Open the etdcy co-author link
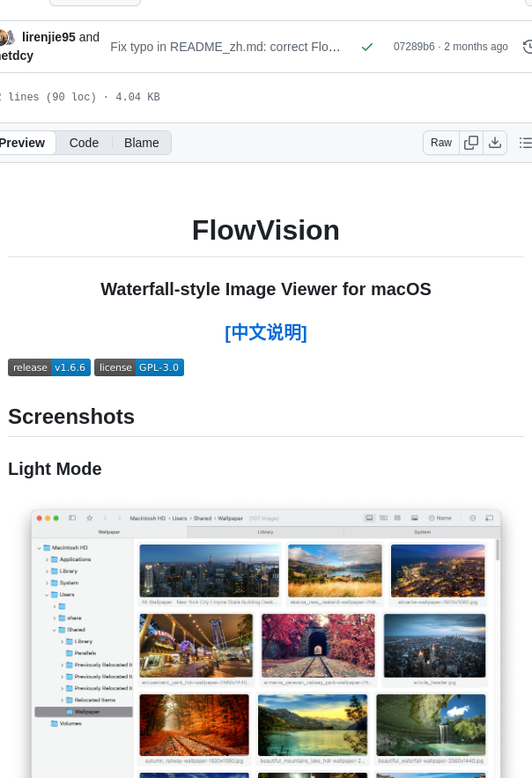Screen dimensions: 532x778 [x=17, y=56]
